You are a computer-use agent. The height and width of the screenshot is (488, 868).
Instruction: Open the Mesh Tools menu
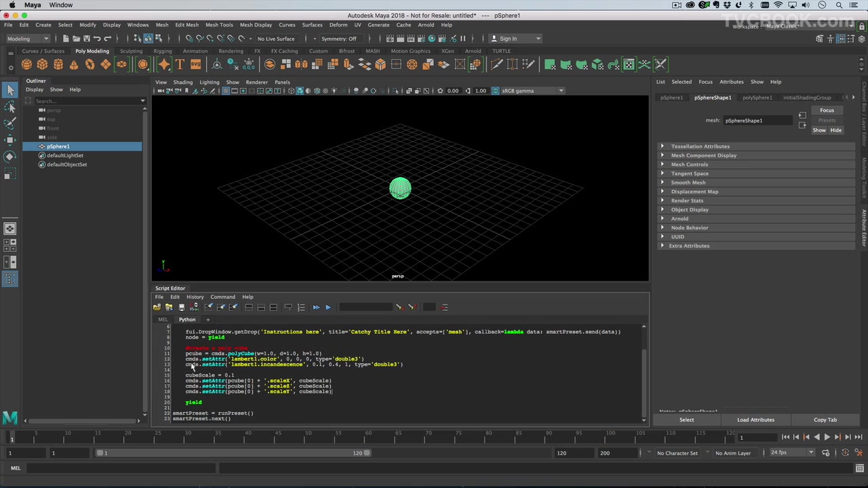(x=219, y=25)
